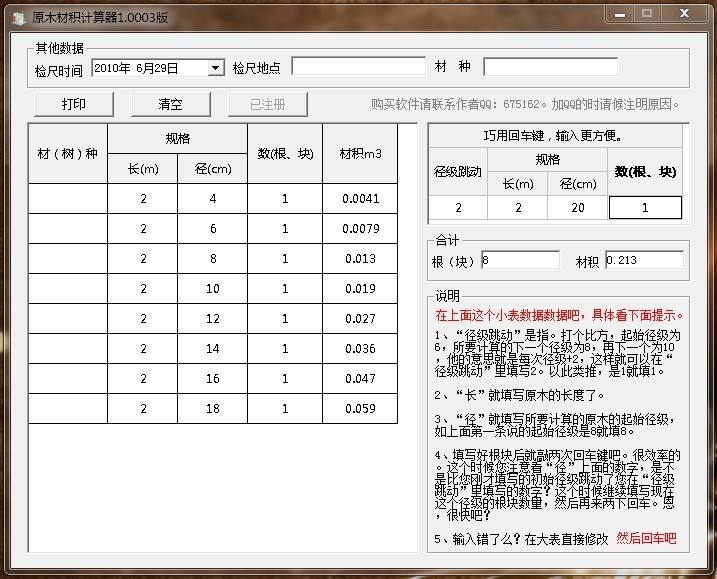Image resolution: width=717 pixels, height=579 pixels.
Task: Select the small table 径(cm) cell showing 20
Action: 578,208
